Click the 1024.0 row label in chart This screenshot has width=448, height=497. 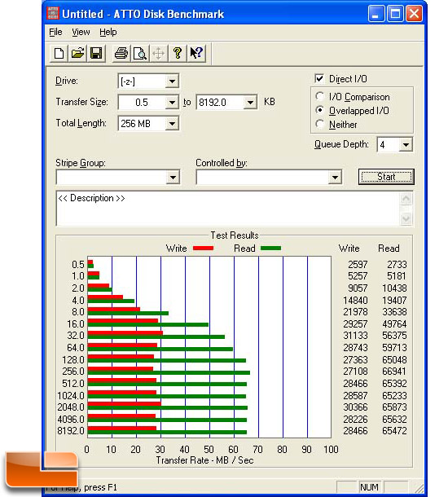(x=71, y=396)
